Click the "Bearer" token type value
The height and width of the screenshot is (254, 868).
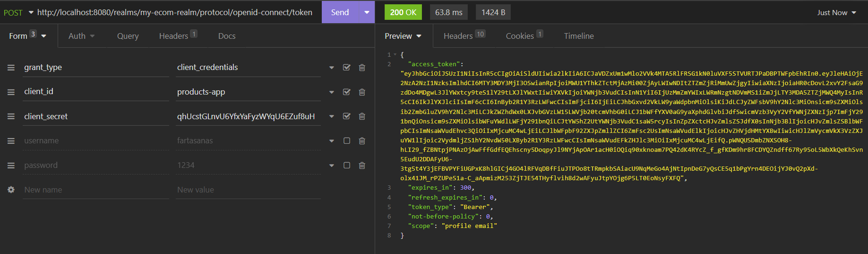pos(475,207)
